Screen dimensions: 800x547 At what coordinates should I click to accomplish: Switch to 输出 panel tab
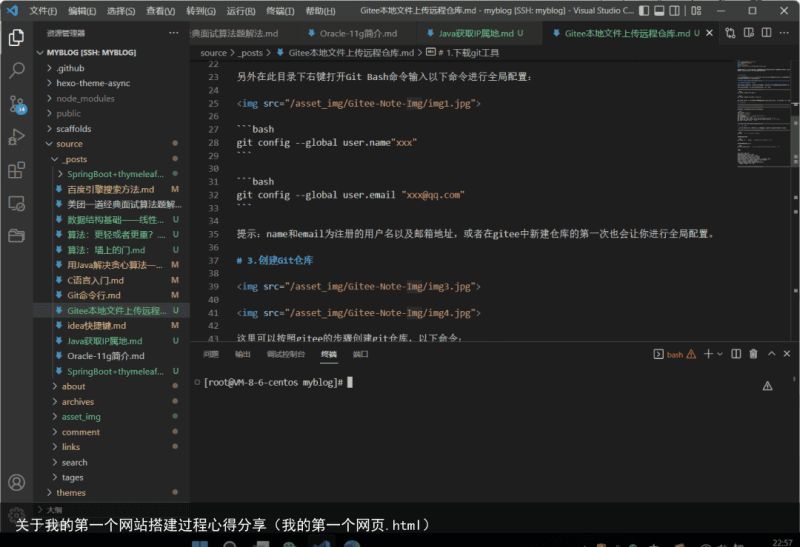tap(242, 354)
